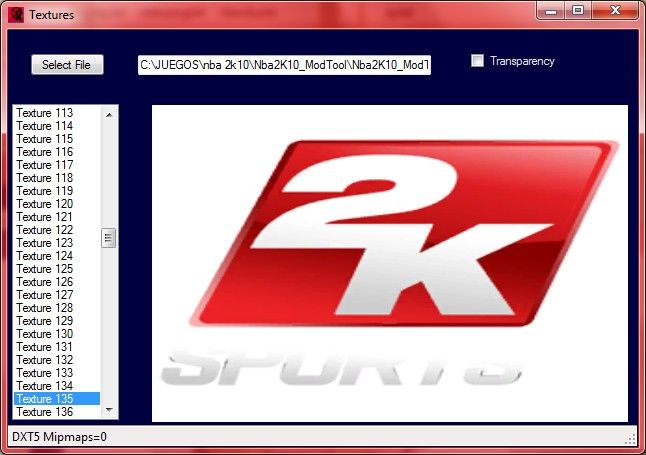
Task: Maximize the Textures window
Action: tap(577, 10)
